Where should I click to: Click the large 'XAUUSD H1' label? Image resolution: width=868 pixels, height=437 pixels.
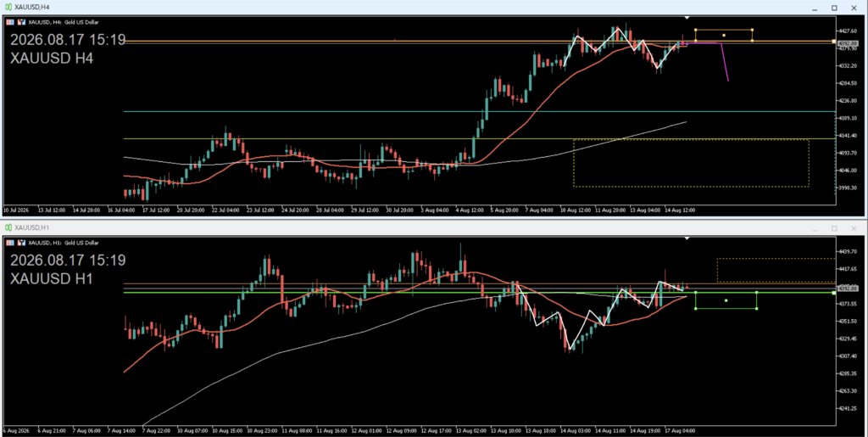(52, 278)
